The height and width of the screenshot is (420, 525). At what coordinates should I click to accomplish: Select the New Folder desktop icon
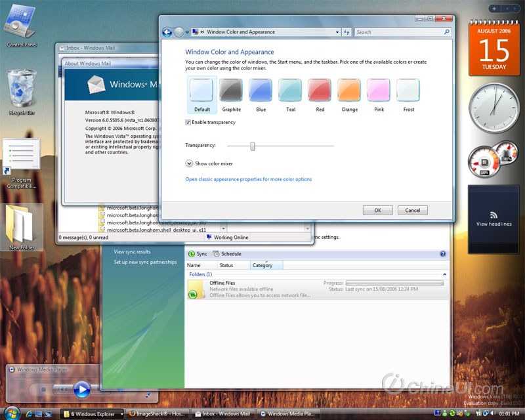point(22,228)
